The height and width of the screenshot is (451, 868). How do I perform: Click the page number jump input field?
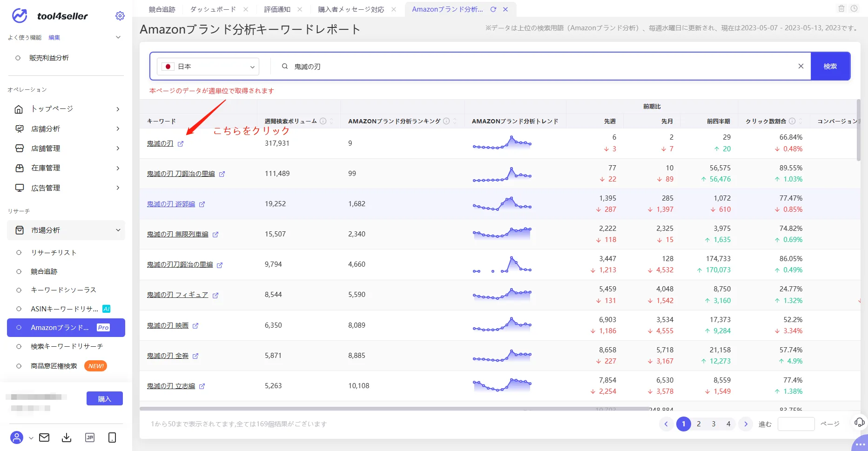(796, 424)
